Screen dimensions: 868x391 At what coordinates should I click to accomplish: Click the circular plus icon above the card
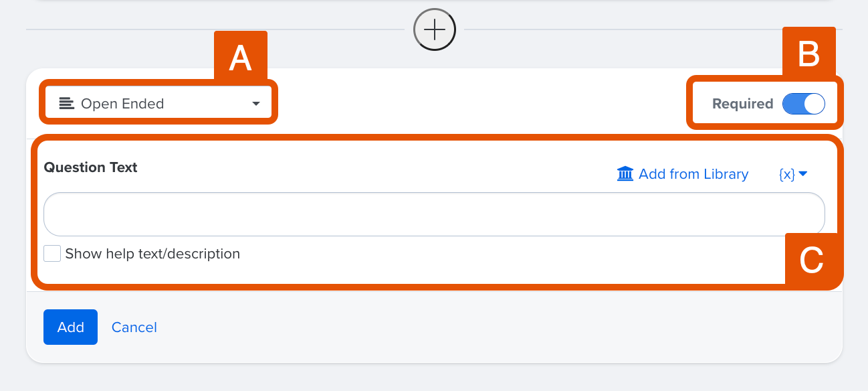(435, 29)
